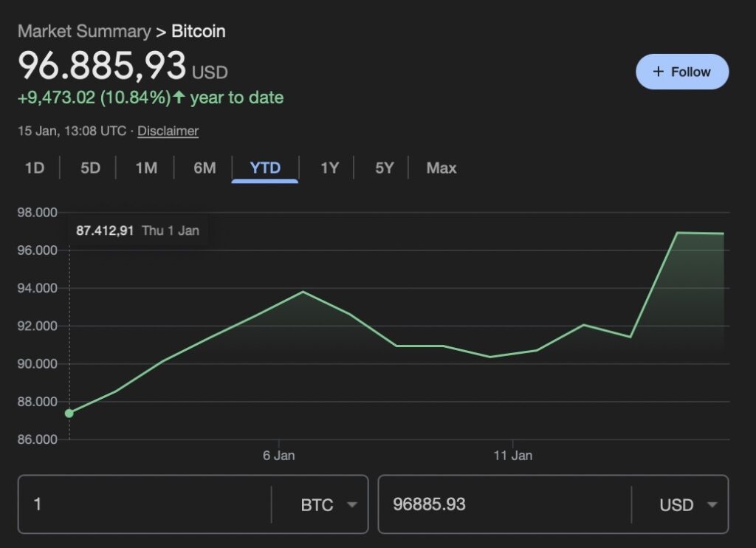Select the YTD chart tab
Image resolution: width=756 pixels, height=548 pixels.
[264, 168]
